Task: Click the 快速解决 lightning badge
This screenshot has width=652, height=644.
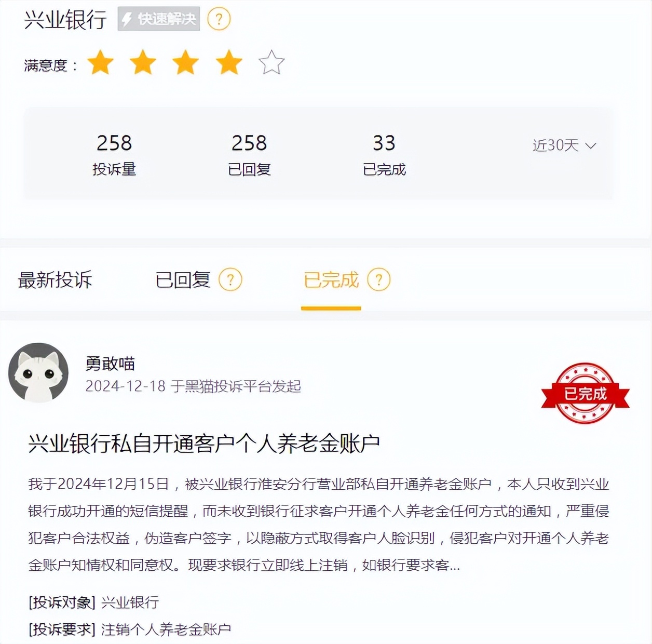Action: pyautogui.click(x=159, y=19)
